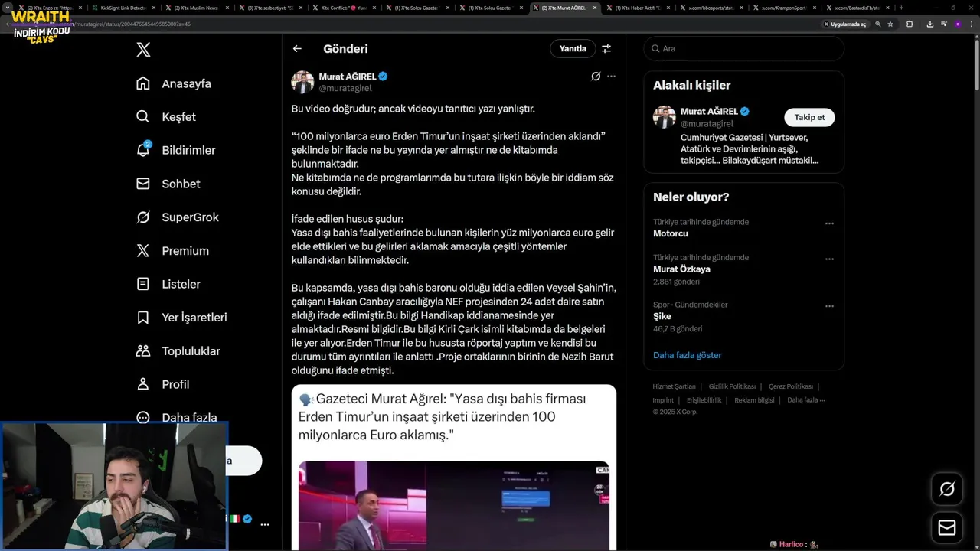This screenshot has height=551, width=980.
Task: Bookmark page with star icon
Action: click(x=890, y=24)
